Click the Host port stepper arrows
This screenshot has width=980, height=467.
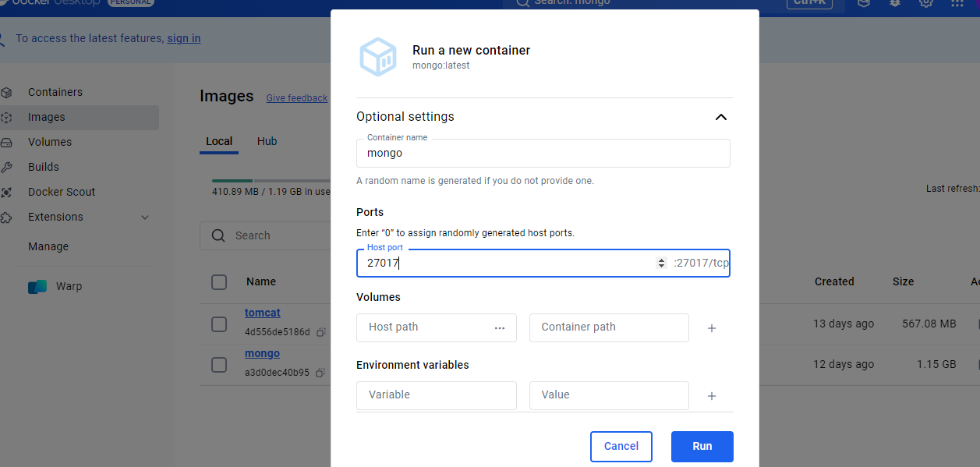click(662, 264)
